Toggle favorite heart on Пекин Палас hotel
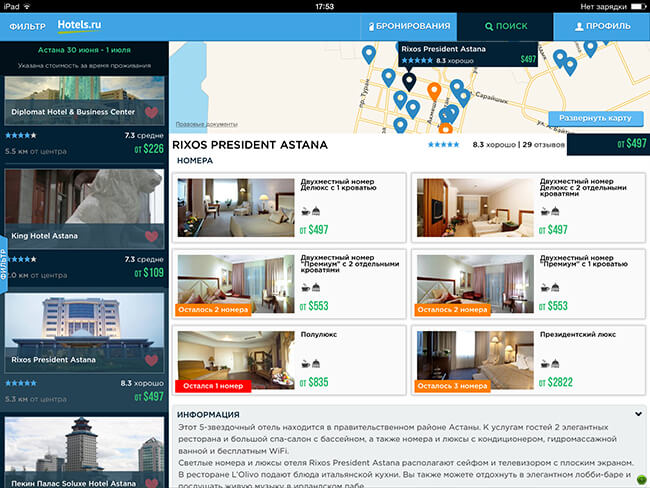The image size is (650, 488). [151, 483]
